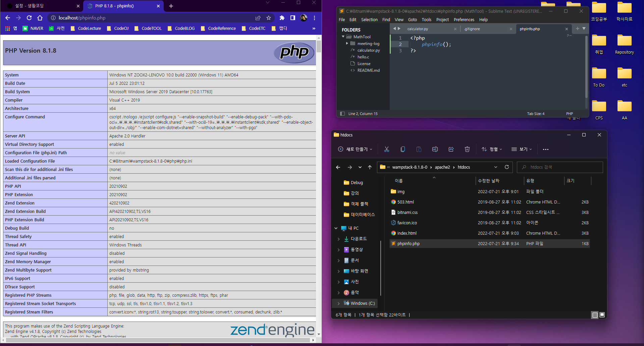Open the NAVER bookmark
Screen dimensions: 644x346
pyautogui.click(x=33, y=28)
